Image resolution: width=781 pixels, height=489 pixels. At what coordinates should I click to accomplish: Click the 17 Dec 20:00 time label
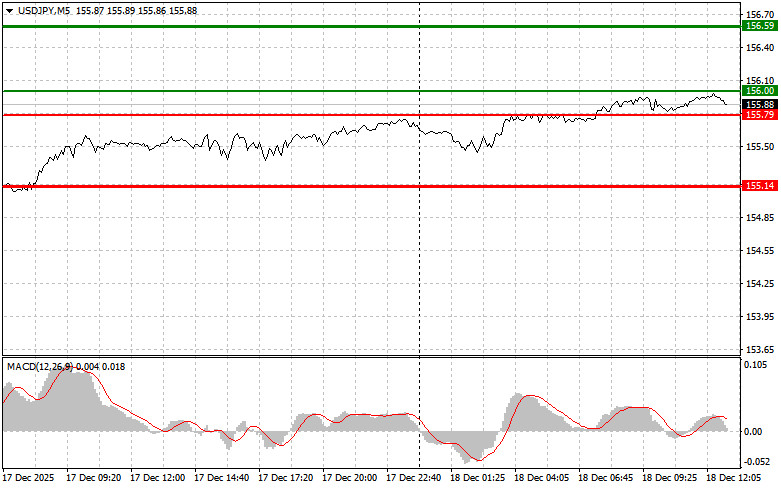coord(350,478)
